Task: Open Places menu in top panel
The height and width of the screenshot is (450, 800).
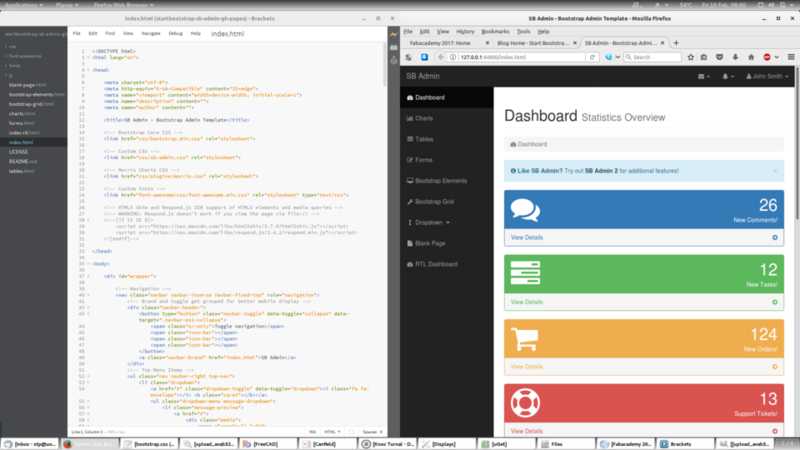Action: (67, 5)
